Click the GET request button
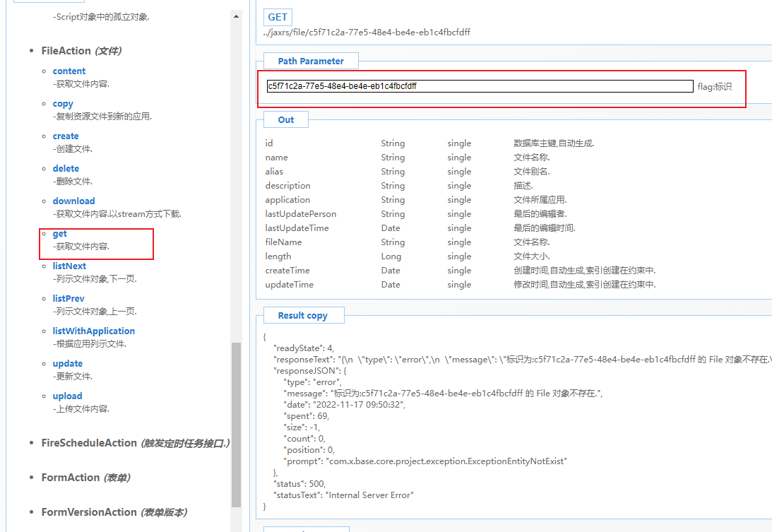Viewport: 772px width, 532px height. [278, 17]
